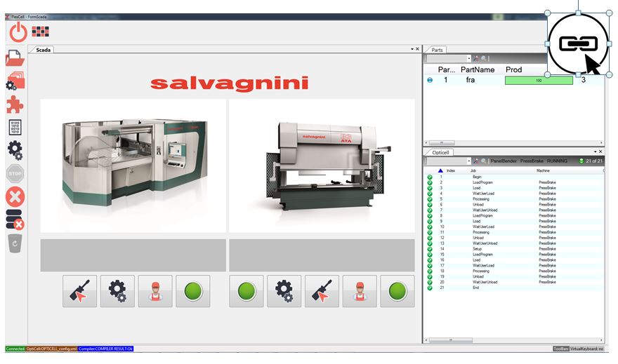The width and height of the screenshot is (618, 364).
Task: Click the press brake machine image
Action: point(322,166)
